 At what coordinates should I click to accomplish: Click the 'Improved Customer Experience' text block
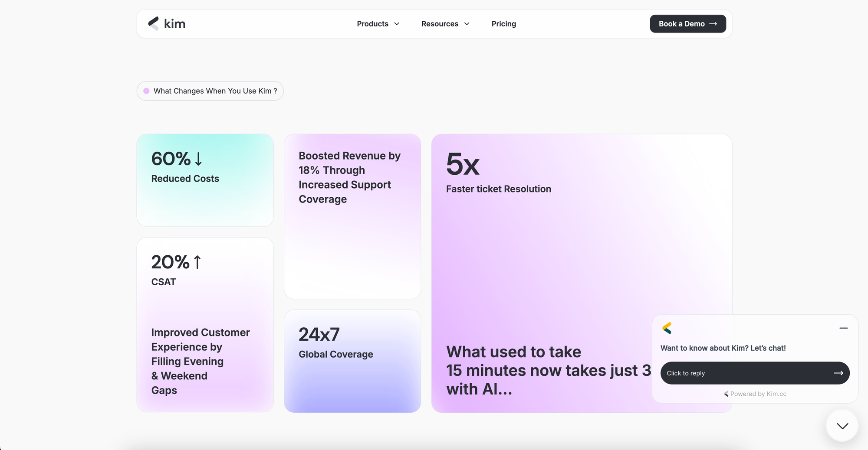[201, 361]
